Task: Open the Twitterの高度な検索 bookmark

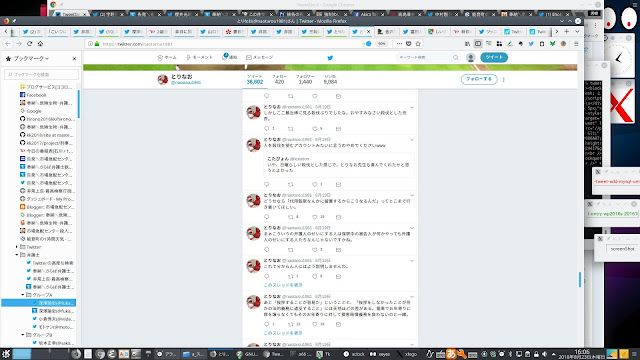Action: [50, 263]
